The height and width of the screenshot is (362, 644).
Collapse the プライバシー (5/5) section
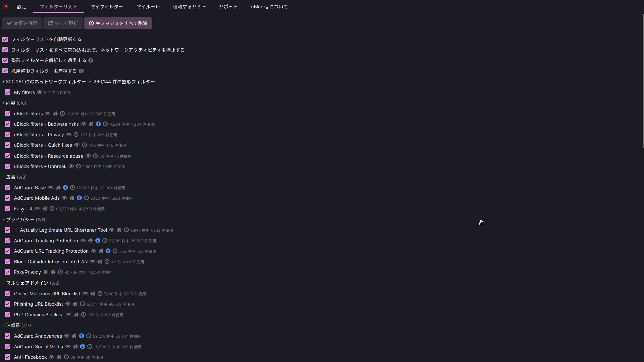[24, 220]
